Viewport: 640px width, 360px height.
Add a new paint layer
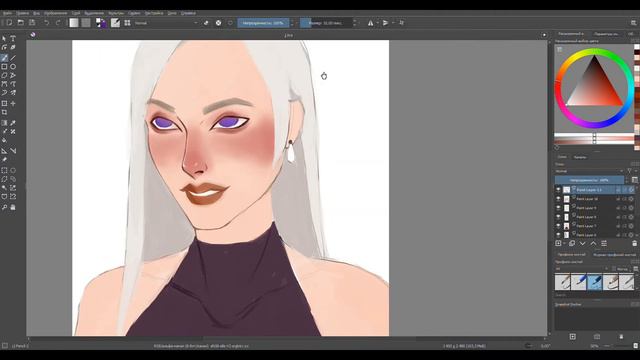coord(558,243)
